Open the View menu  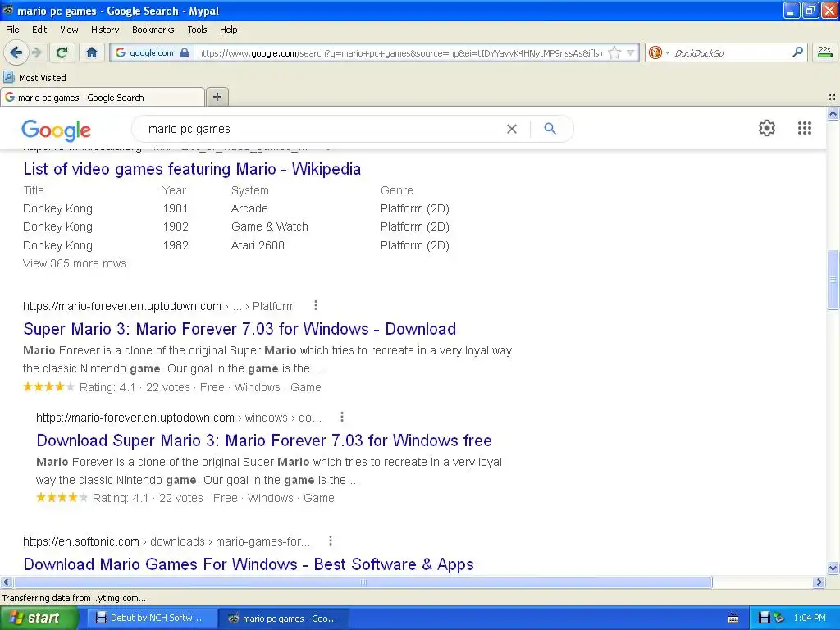point(69,30)
